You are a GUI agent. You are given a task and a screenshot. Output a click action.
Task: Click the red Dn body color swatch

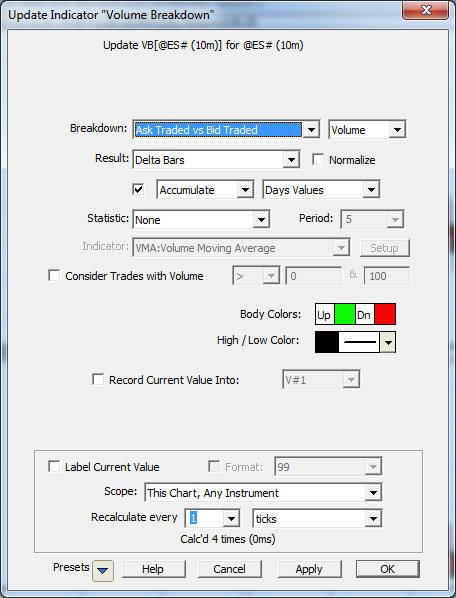pyautogui.click(x=385, y=314)
